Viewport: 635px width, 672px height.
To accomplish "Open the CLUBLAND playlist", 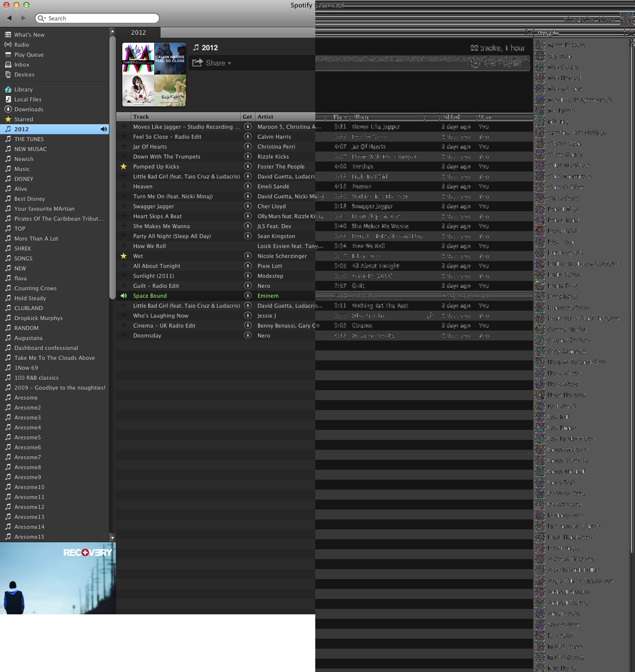I will click(28, 308).
